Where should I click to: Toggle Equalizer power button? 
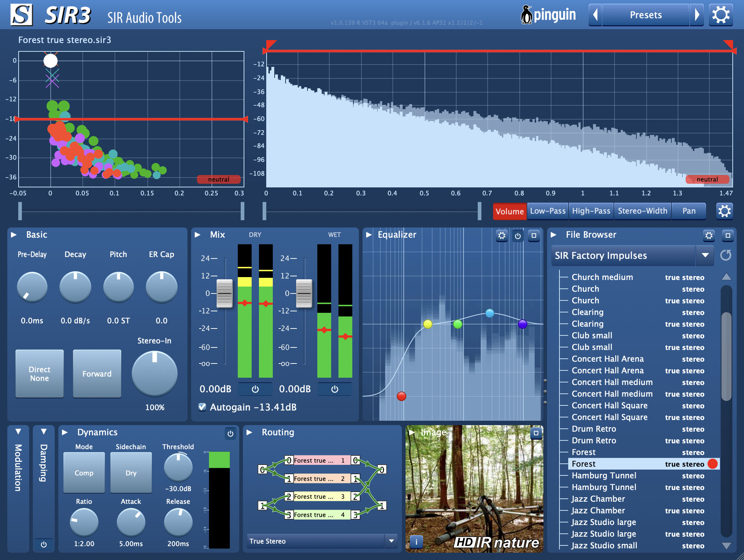click(x=518, y=236)
